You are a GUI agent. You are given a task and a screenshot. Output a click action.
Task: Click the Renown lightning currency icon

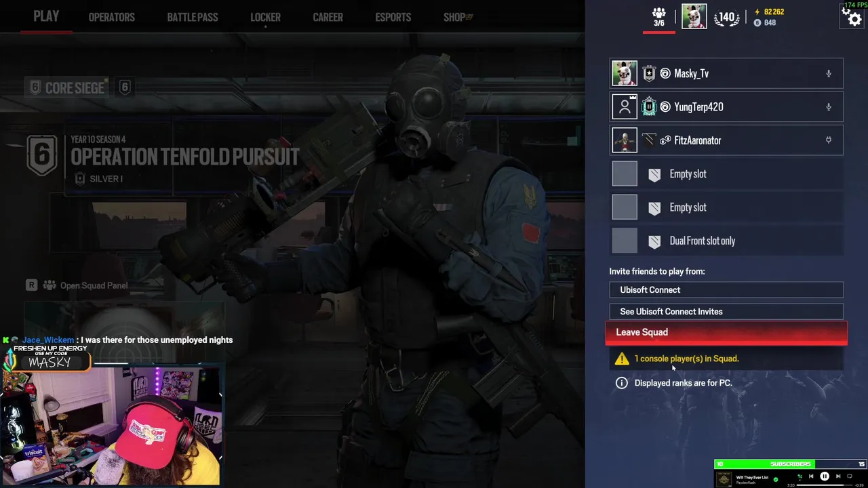click(x=757, y=12)
